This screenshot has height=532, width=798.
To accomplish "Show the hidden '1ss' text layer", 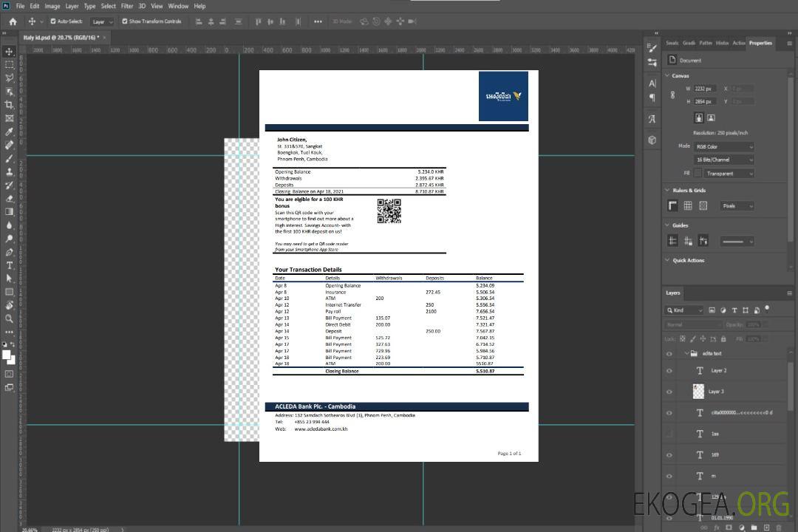I will [669, 434].
